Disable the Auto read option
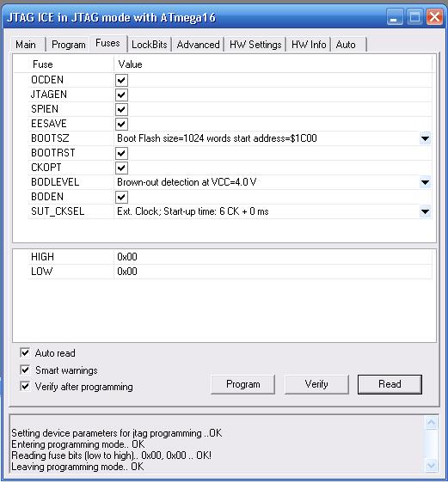The image size is (448, 483). click(x=25, y=352)
